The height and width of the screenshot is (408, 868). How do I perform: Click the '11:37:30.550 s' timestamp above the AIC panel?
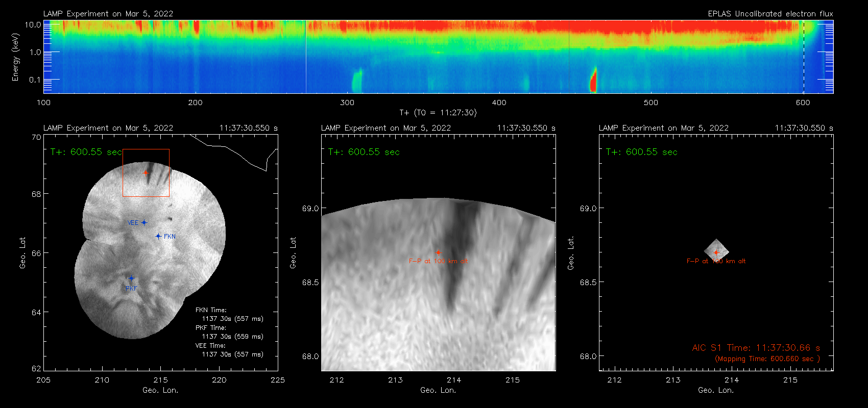(x=804, y=128)
